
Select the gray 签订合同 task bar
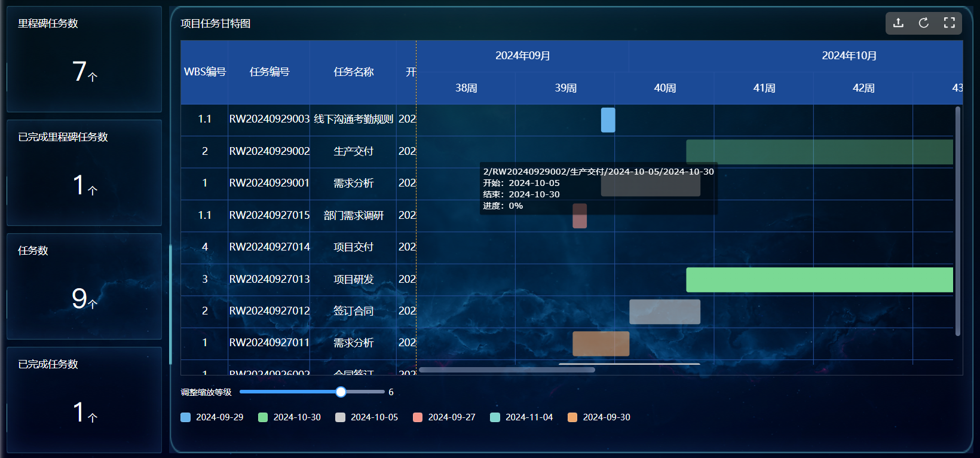click(x=664, y=312)
